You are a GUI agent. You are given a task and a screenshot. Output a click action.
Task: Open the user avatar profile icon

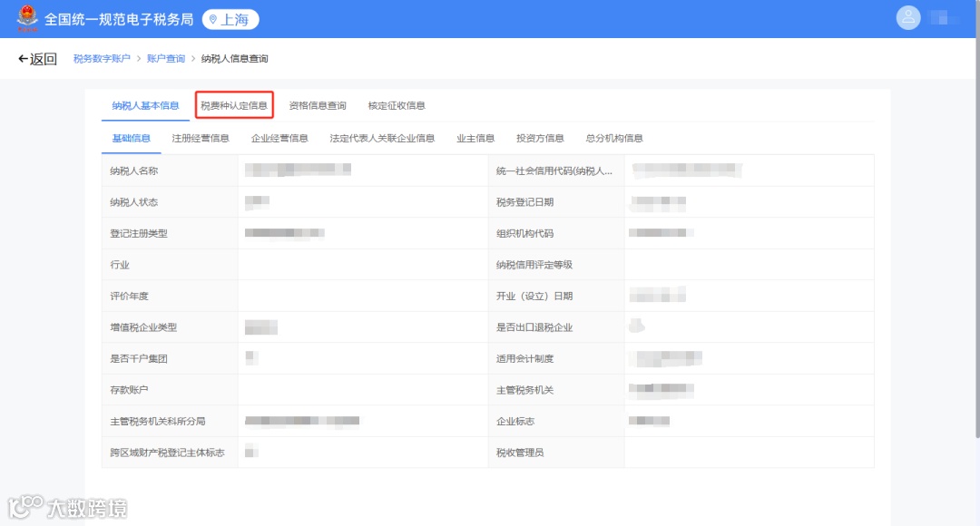click(908, 17)
